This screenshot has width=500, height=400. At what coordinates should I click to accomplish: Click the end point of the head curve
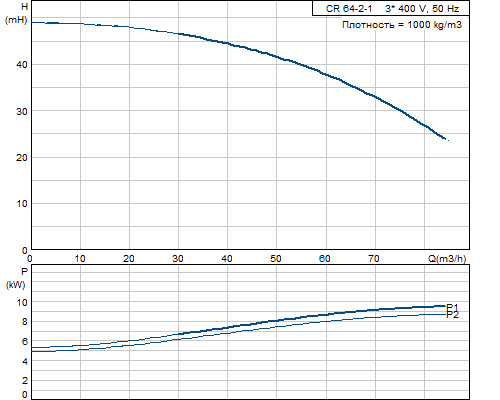[x=445, y=139]
